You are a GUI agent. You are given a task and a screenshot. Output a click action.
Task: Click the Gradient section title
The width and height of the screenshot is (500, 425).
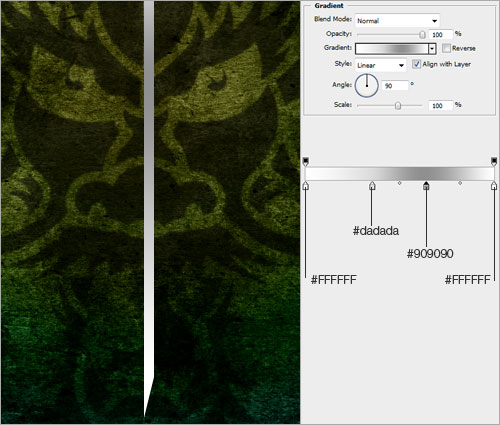click(329, 6)
